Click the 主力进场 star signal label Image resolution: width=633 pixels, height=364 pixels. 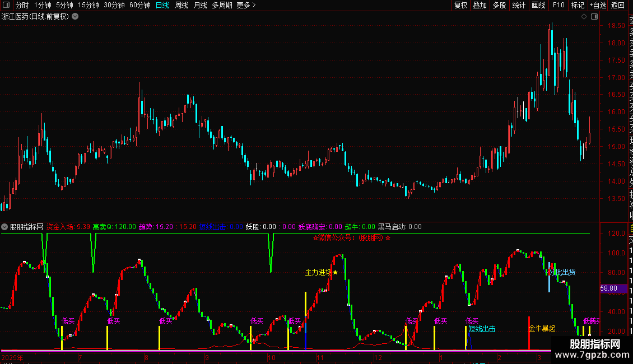322,272
